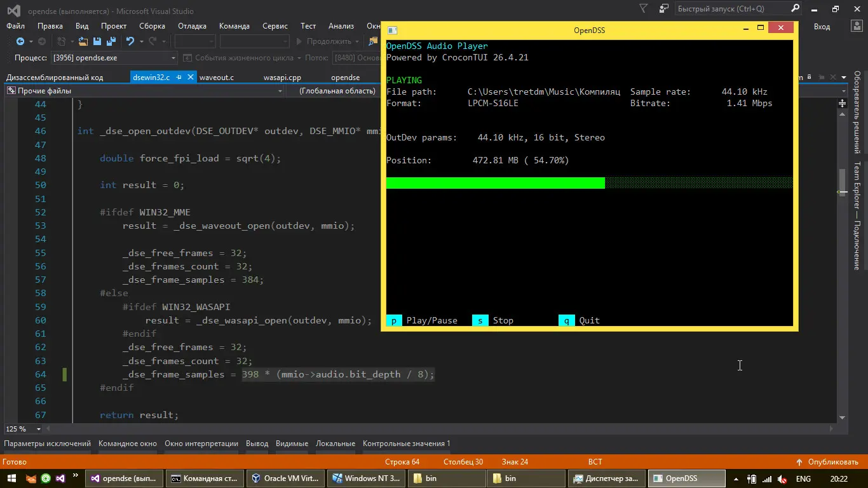The height and width of the screenshot is (488, 868).
Task: Click the Save All icon in toolbar
Action: coord(111,41)
